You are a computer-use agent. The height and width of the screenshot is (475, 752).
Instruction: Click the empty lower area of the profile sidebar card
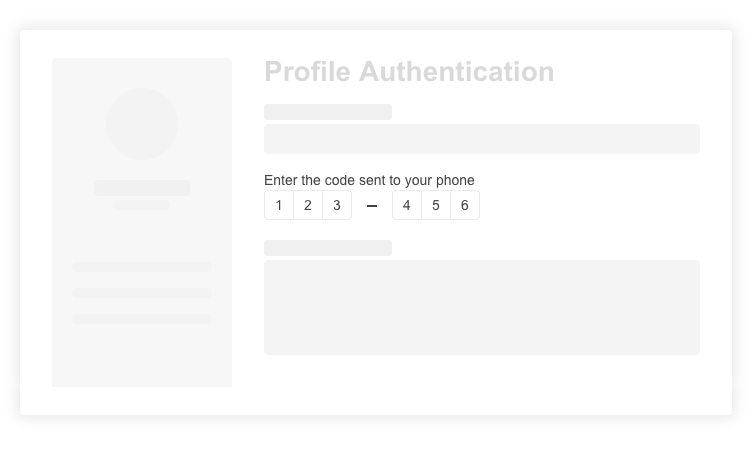pos(142,356)
